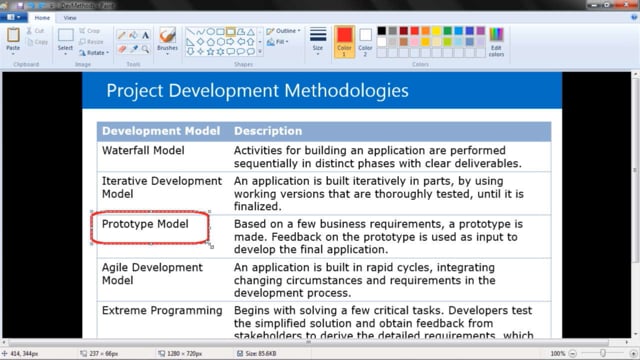Open Paint Help question mark icon

[634, 18]
